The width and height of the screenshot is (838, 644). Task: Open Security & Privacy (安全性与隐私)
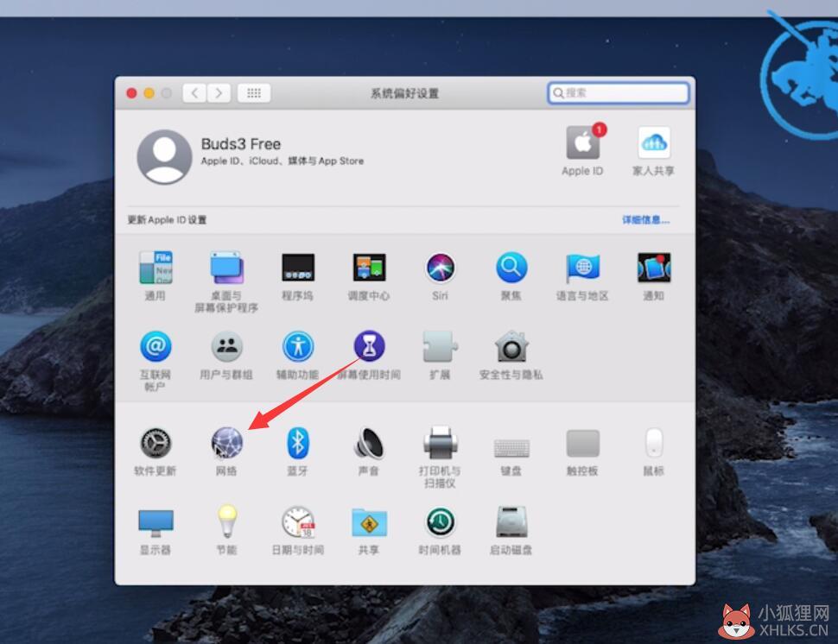511,346
